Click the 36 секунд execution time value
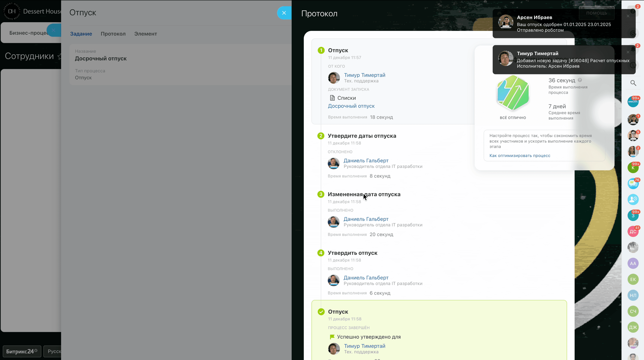 point(562,80)
